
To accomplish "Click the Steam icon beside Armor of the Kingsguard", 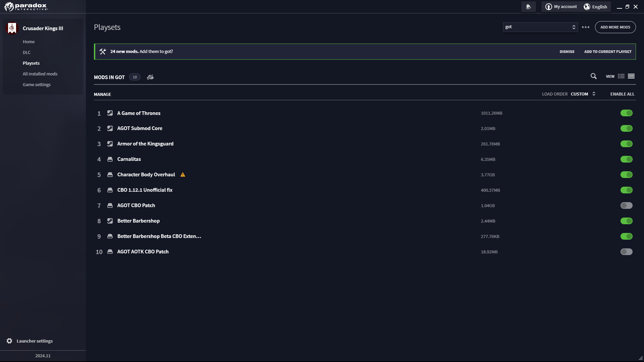I will pos(110,144).
